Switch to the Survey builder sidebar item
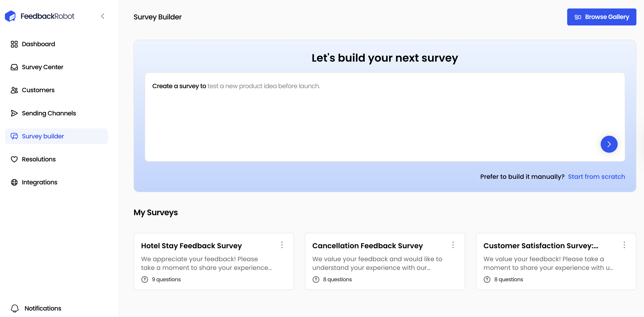 point(42,136)
